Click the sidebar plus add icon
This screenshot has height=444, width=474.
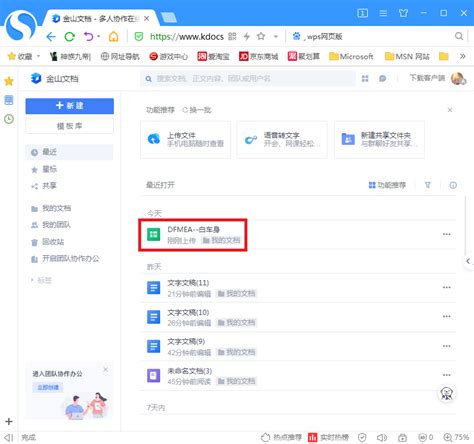point(9,422)
